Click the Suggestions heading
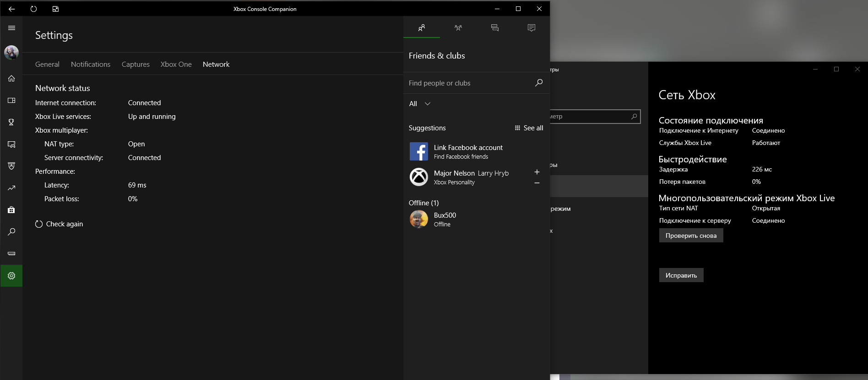 (427, 128)
